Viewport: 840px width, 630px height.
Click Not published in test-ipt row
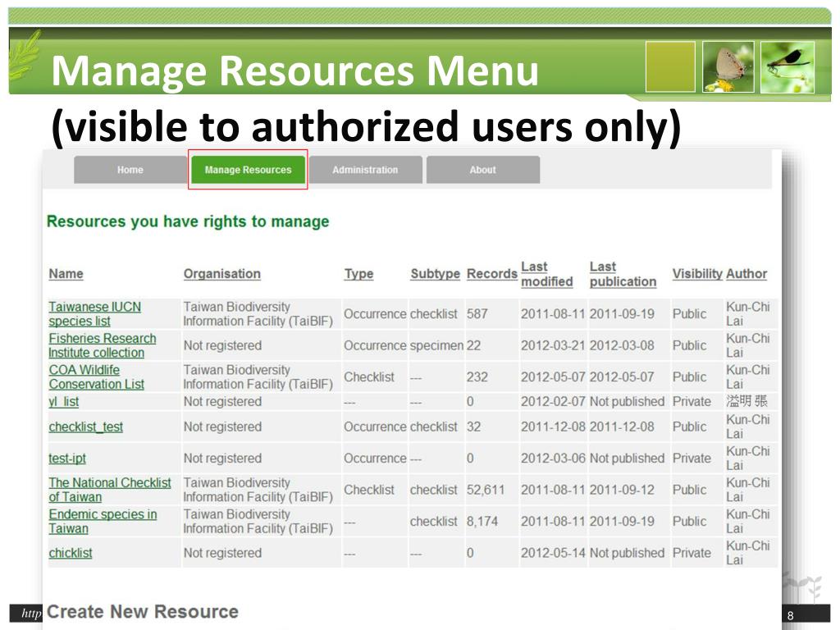pyautogui.click(x=627, y=459)
